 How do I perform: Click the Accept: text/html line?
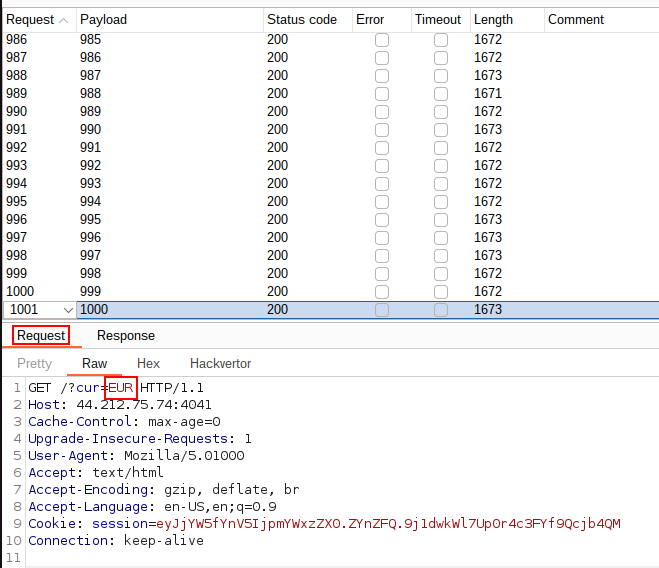pyautogui.click(x=96, y=473)
